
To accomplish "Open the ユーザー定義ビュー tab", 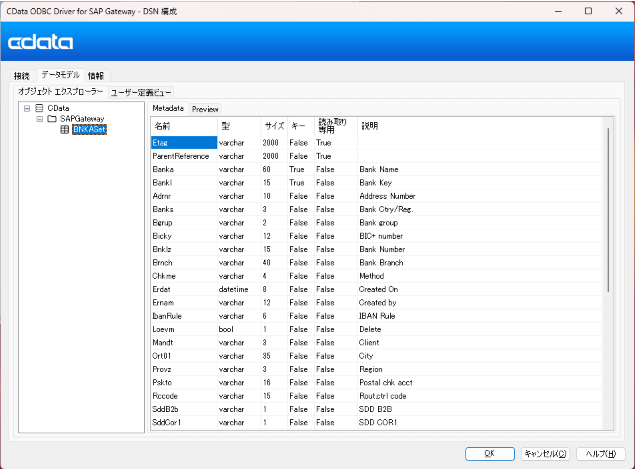I will point(141,93).
